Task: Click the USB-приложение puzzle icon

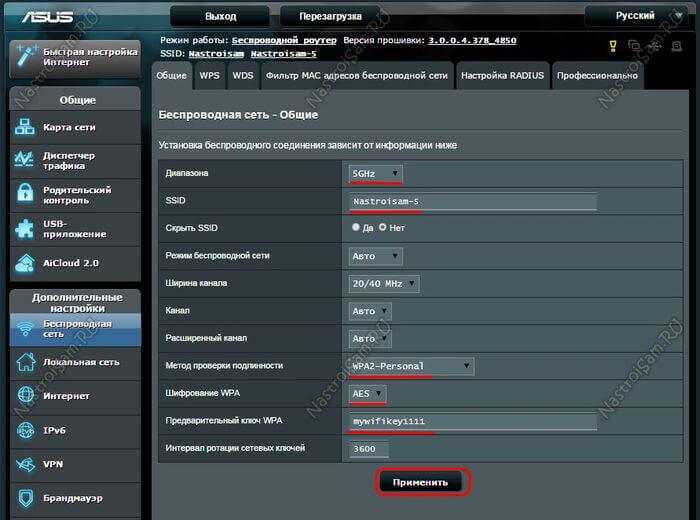Action: point(25,229)
